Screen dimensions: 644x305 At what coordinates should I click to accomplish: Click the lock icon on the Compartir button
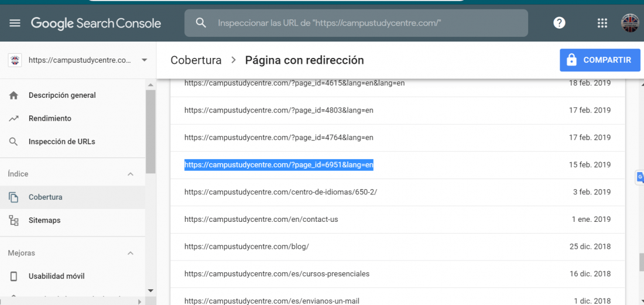[571, 60]
